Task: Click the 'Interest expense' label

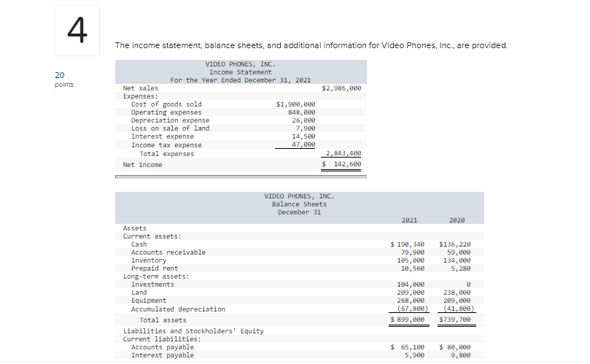Action: (163, 136)
